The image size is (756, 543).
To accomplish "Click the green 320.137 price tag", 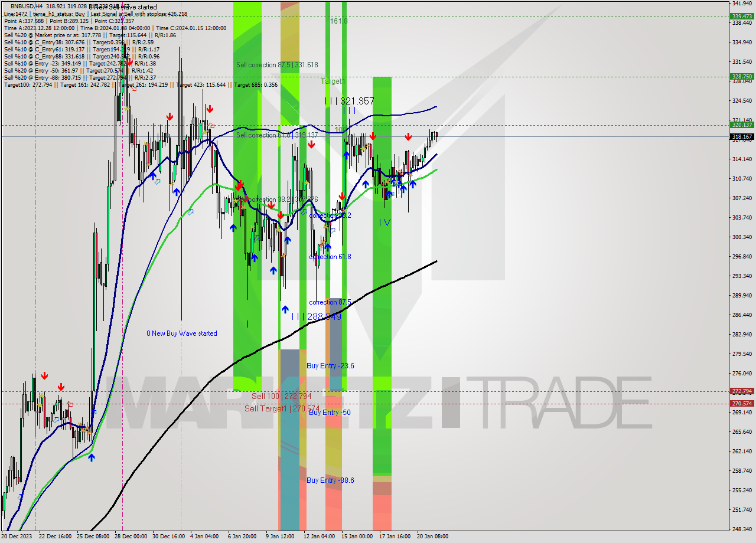I will [742, 125].
